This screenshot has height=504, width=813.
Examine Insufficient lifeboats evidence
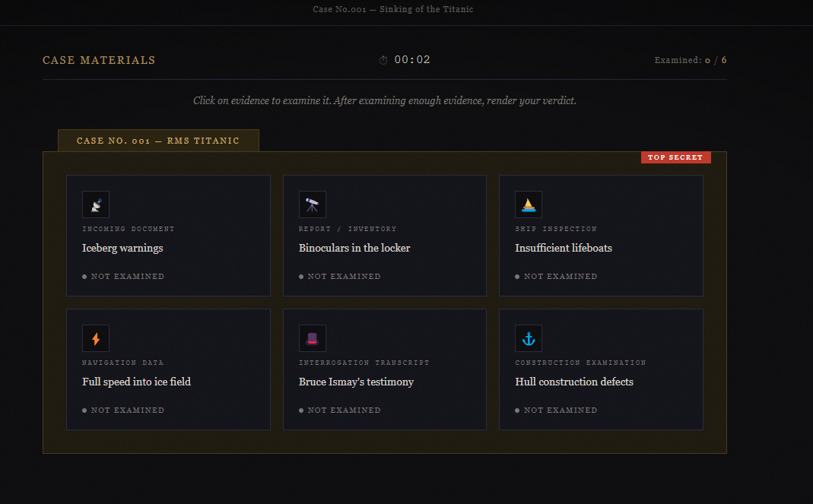point(601,236)
